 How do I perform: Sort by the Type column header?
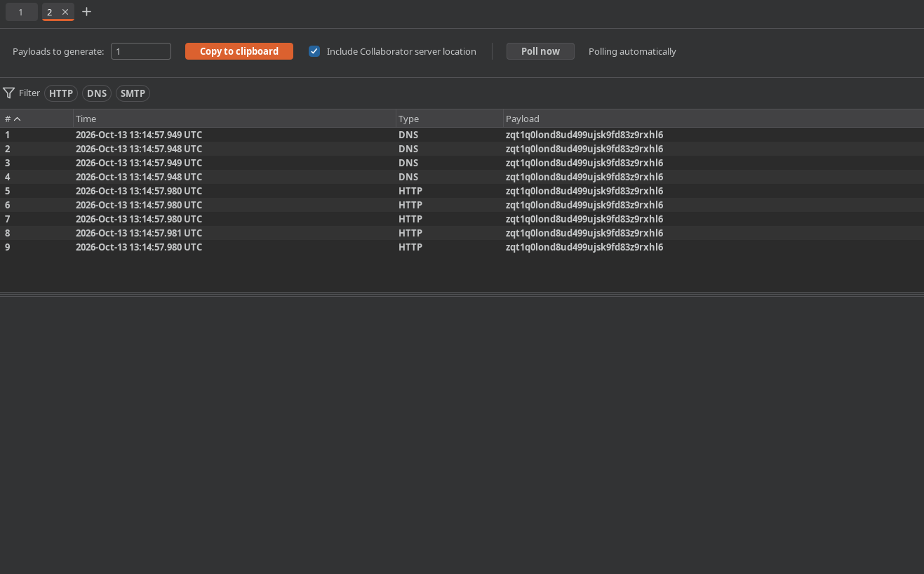(x=450, y=119)
